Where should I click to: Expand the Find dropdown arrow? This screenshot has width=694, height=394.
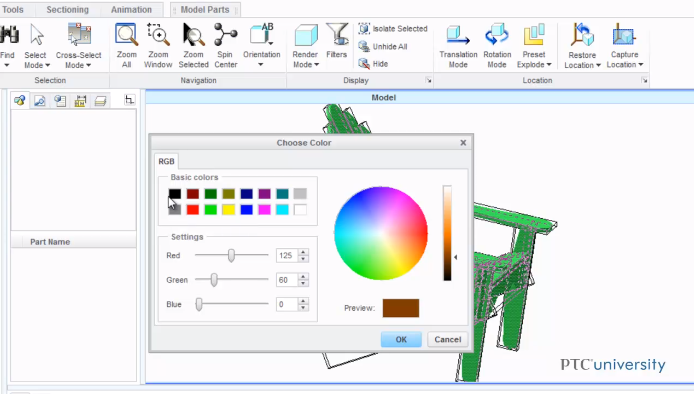7,66
